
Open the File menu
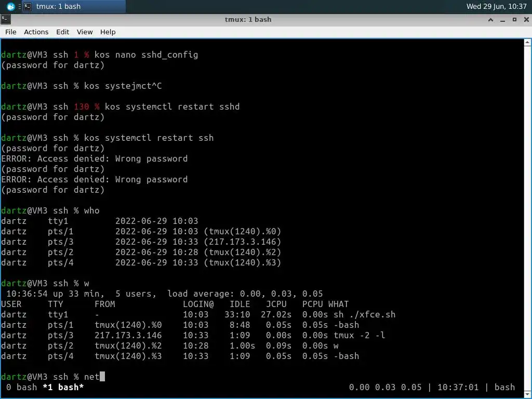click(x=10, y=32)
